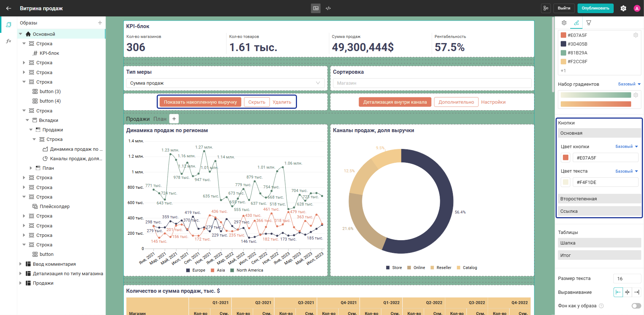Image resolution: width=644 pixels, height=315 pixels.
Task: Click Детализация внутри канала button
Action: 395,102
